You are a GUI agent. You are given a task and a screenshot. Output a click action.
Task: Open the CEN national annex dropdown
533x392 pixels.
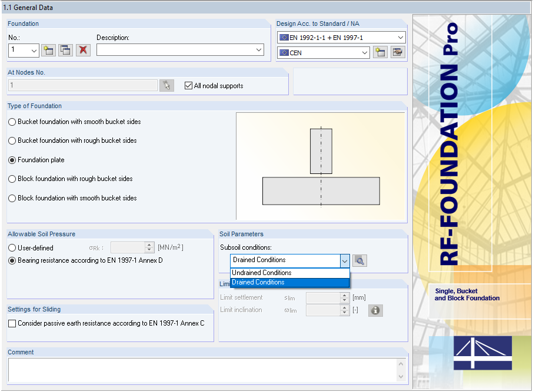tap(364, 53)
